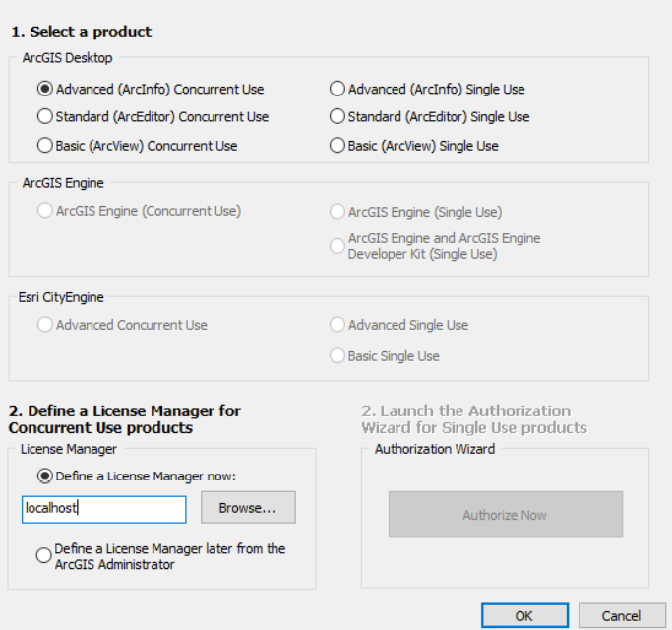Viewport: 672px width, 630px height.
Task: Click the ArcGIS Engine group label
Action: (x=63, y=183)
